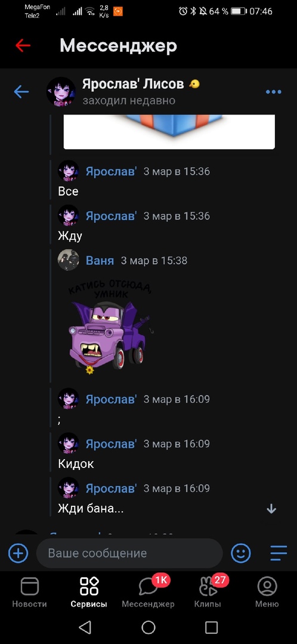
Task: Tap Ваня's small avatar in forwarded message
Action: click(68, 260)
